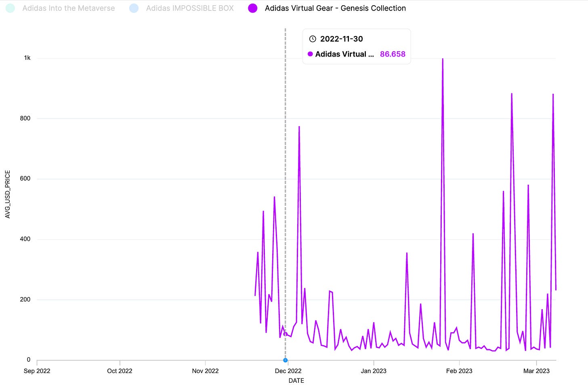This screenshot has height=388, width=588.
Task: Click the purple Virtual Gear legend dot
Action: [253, 8]
